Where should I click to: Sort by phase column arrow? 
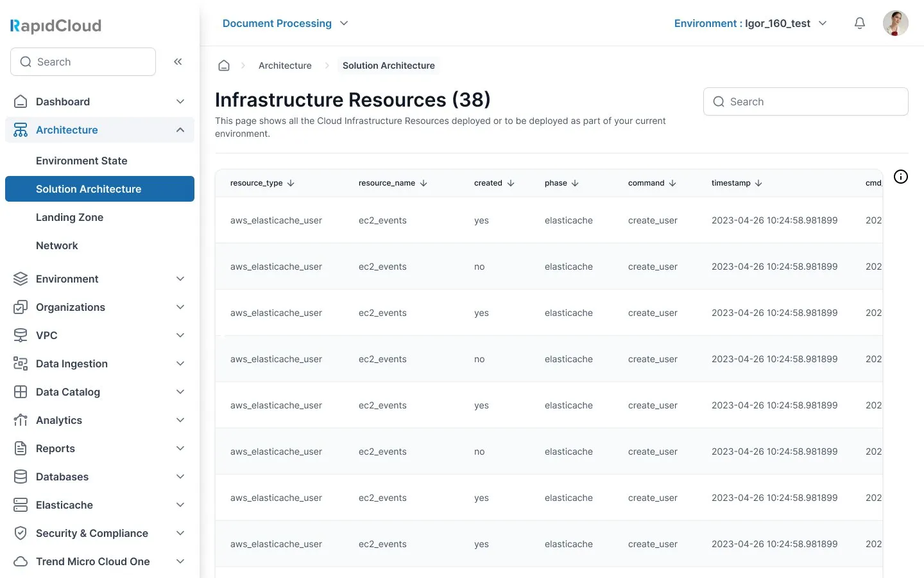575,183
